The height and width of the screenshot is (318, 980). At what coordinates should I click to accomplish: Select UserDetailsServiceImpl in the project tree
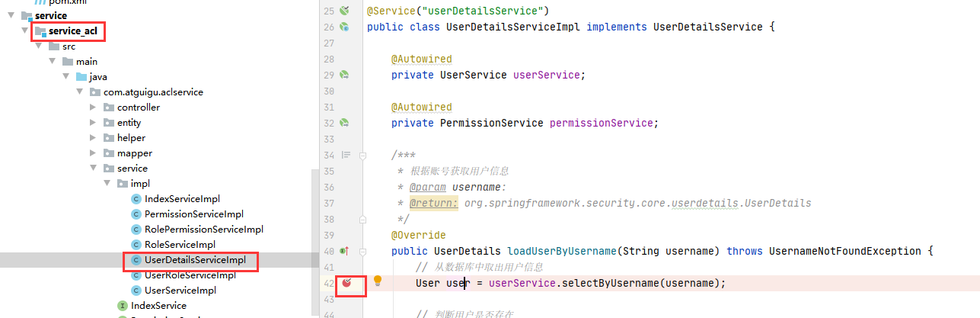click(195, 259)
